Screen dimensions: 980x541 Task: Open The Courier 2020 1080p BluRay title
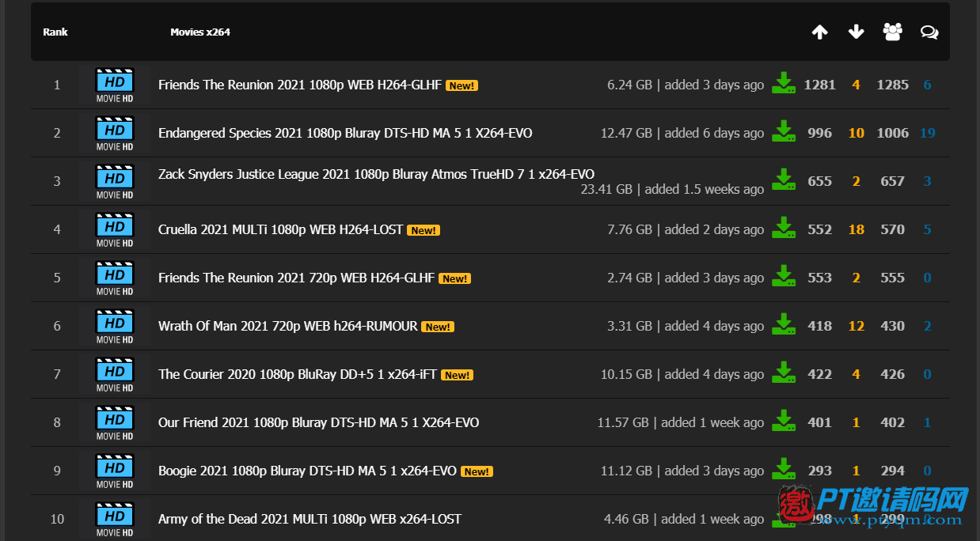tap(298, 374)
